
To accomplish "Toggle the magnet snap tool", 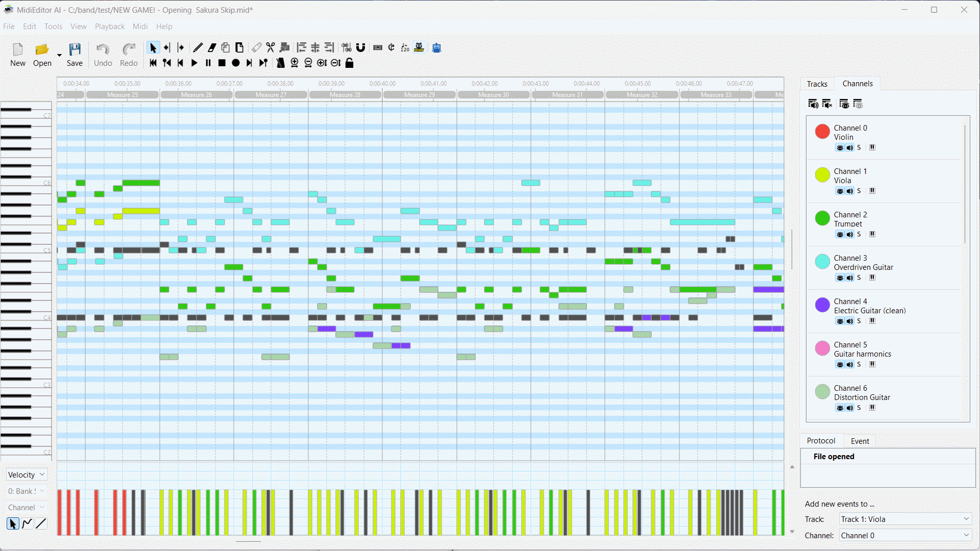I will point(360,47).
